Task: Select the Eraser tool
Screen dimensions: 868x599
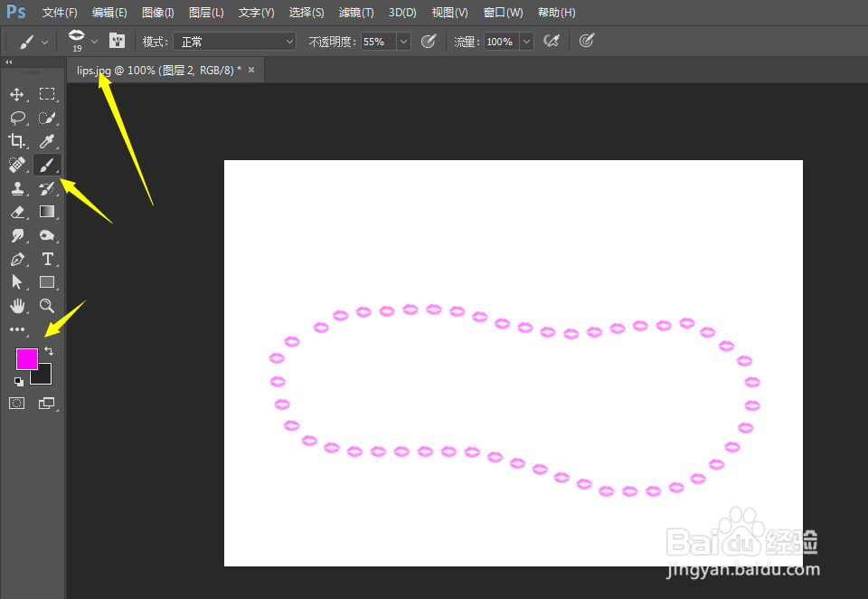Action: [x=17, y=212]
